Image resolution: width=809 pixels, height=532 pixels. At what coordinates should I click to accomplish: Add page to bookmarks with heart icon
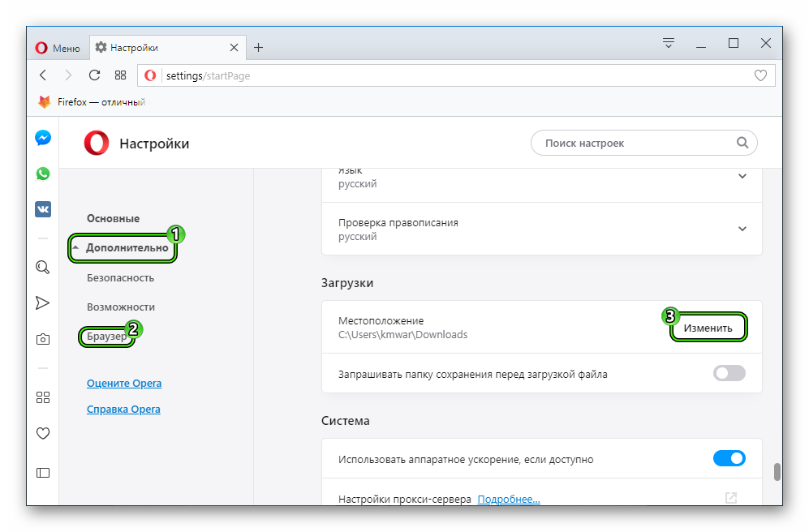coord(760,75)
